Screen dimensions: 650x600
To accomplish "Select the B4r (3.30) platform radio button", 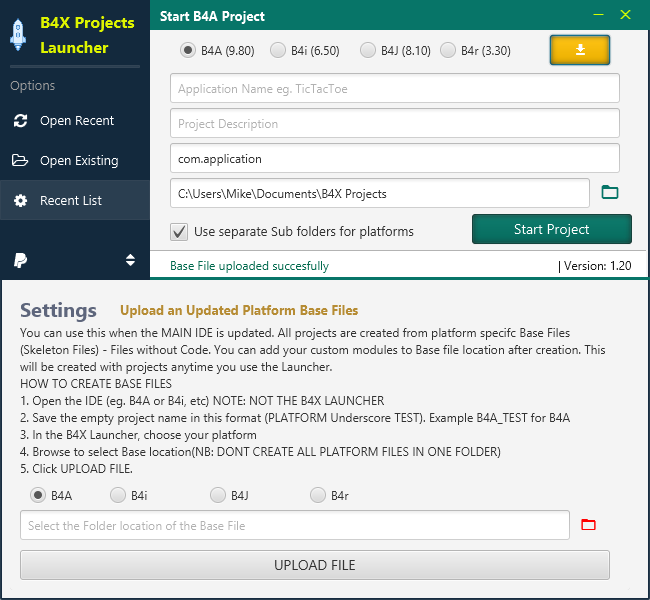I will [448, 50].
